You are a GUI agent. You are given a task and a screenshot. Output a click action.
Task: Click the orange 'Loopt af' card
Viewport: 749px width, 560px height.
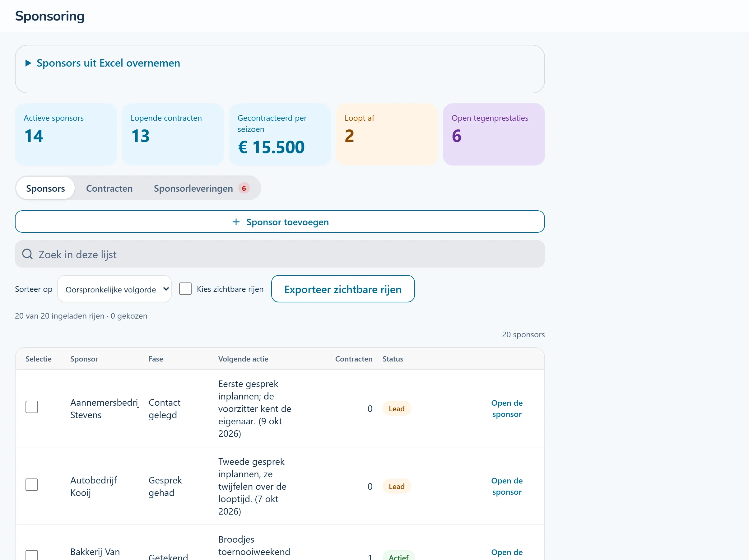point(387,134)
